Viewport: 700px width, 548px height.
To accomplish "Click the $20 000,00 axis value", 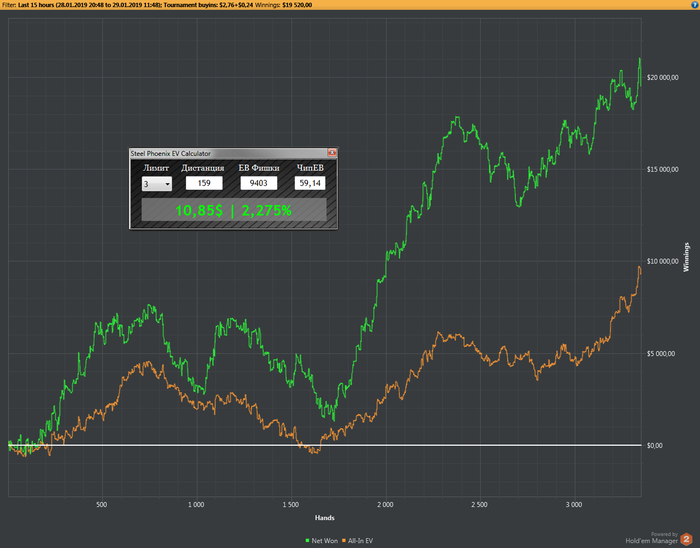I will click(662, 78).
